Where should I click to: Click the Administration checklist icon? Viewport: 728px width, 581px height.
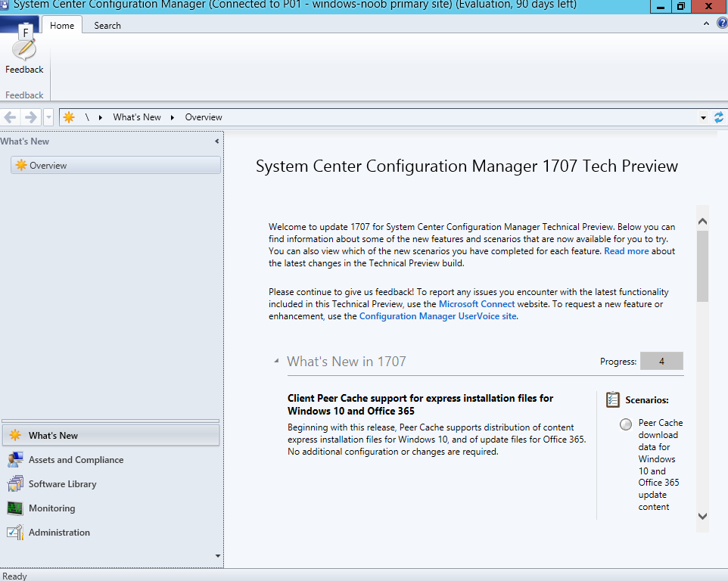pyautogui.click(x=15, y=533)
